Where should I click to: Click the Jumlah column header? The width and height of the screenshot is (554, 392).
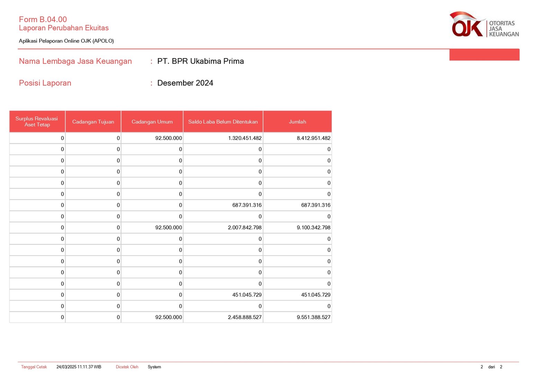[297, 122]
